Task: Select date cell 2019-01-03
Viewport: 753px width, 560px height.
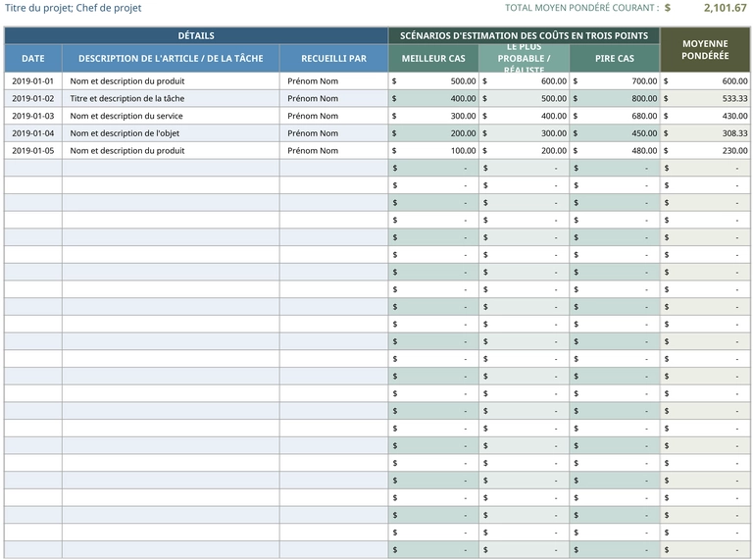Action: point(33,116)
